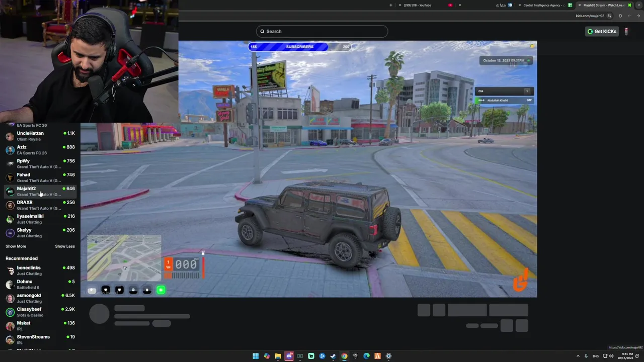Click the Subscribers goal progress bar
The width and height of the screenshot is (644, 362).
pyautogui.click(x=300, y=47)
